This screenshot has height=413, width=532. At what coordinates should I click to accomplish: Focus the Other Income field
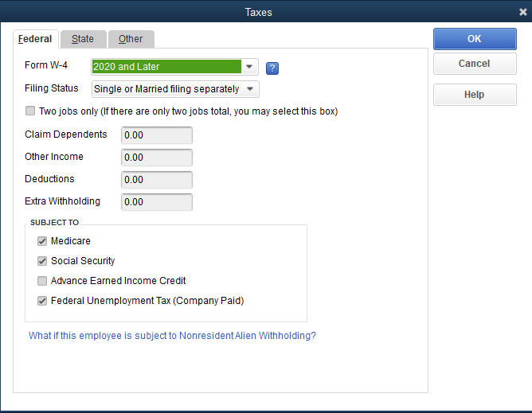pyautogui.click(x=156, y=158)
